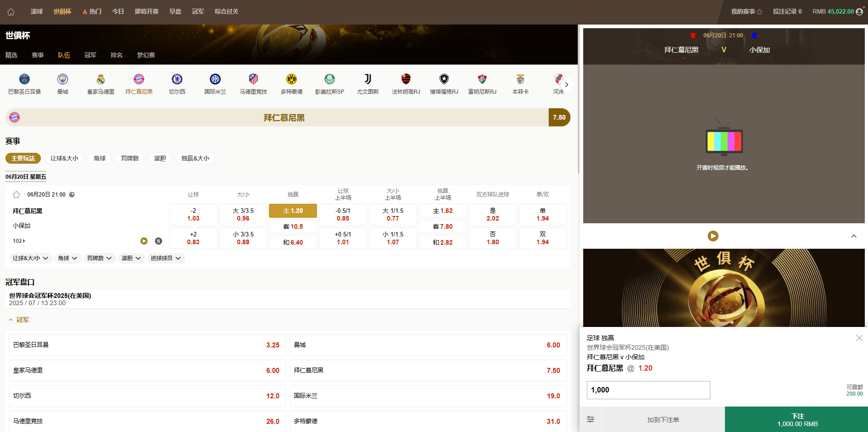The height and width of the screenshot is (432, 868).
Task: Place the 1,000.00 RMB bet
Action: coord(796,419)
